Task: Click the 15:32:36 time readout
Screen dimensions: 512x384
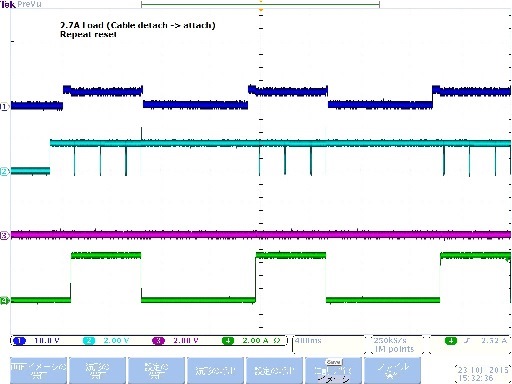Action: [475, 378]
